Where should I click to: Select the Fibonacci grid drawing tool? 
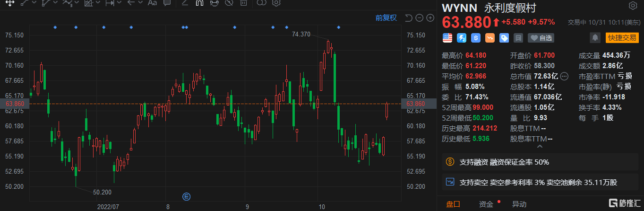(x=88, y=3)
